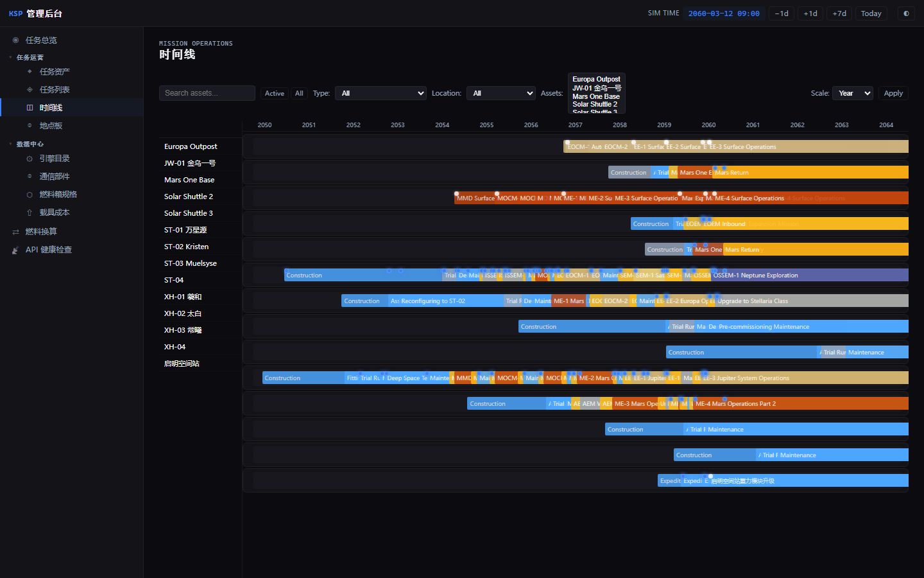Open the Scale Year dropdown
924x578 pixels.
coord(853,93)
